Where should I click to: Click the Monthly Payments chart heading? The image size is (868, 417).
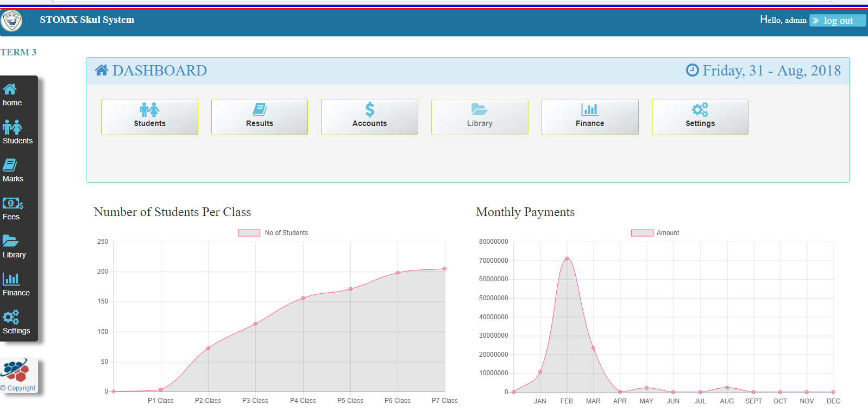[525, 212]
